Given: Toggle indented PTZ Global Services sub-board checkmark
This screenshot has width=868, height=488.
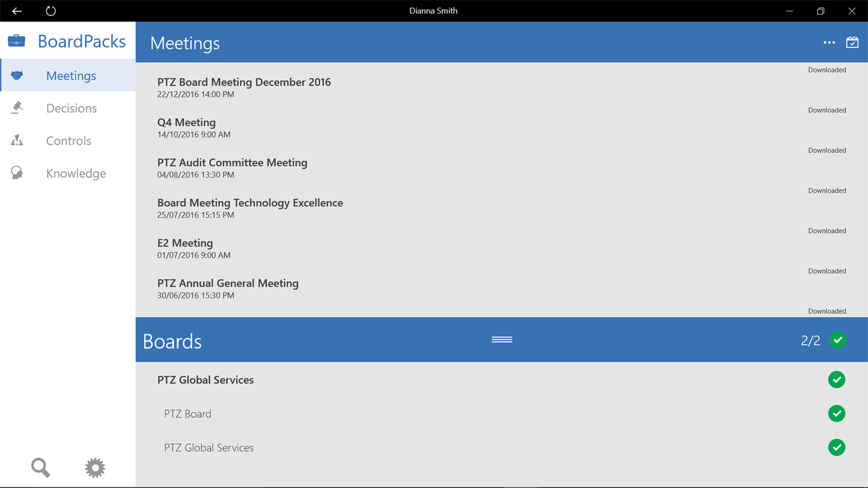Looking at the screenshot, I should coord(837,447).
